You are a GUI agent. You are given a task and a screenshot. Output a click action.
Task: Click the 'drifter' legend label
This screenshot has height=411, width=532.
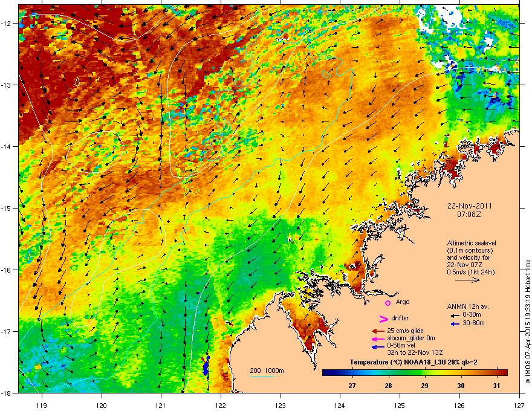coord(400,318)
